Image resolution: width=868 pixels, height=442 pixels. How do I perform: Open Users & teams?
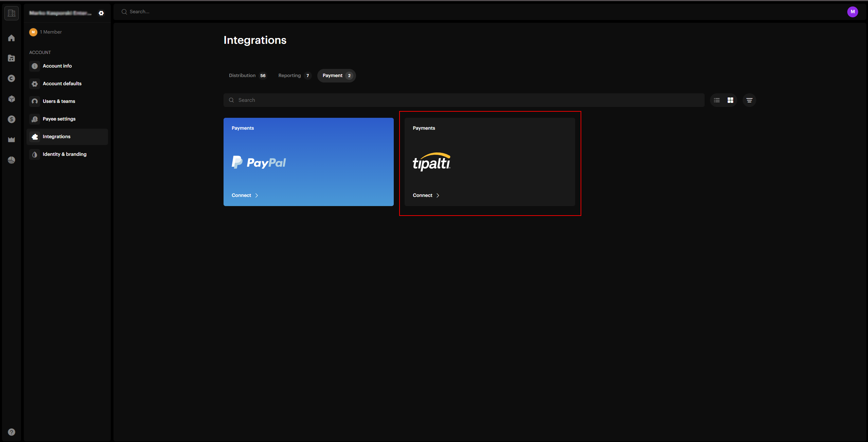tap(67, 101)
